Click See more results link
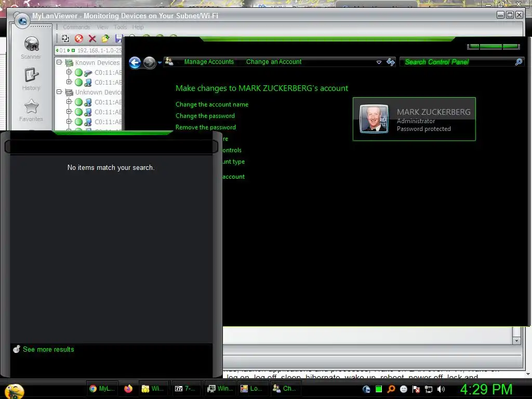Viewport: 532px width, 399px height. [x=48, y=349]
